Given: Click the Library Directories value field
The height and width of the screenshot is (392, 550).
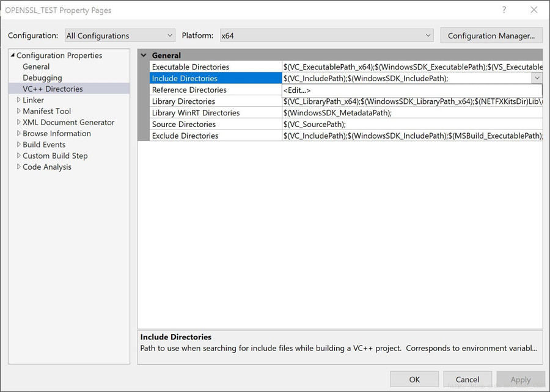Looking at the screenshot, I should click(x=413, y=101).
